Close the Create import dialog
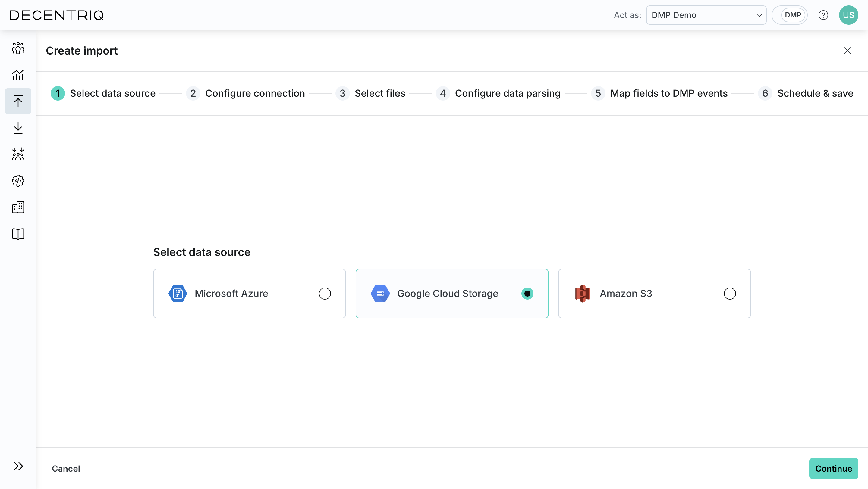The width and height of the screenshot is (868, 489). (848, 51)
